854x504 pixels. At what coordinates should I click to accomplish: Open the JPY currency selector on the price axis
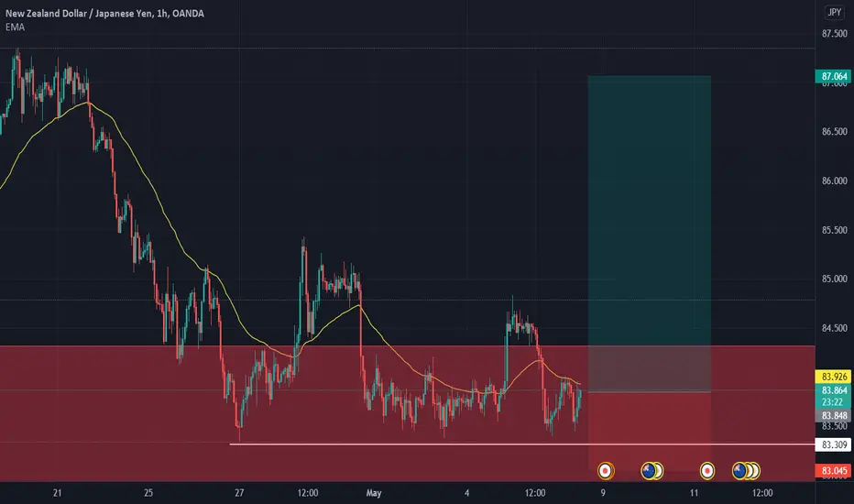[x=834, y=12]
